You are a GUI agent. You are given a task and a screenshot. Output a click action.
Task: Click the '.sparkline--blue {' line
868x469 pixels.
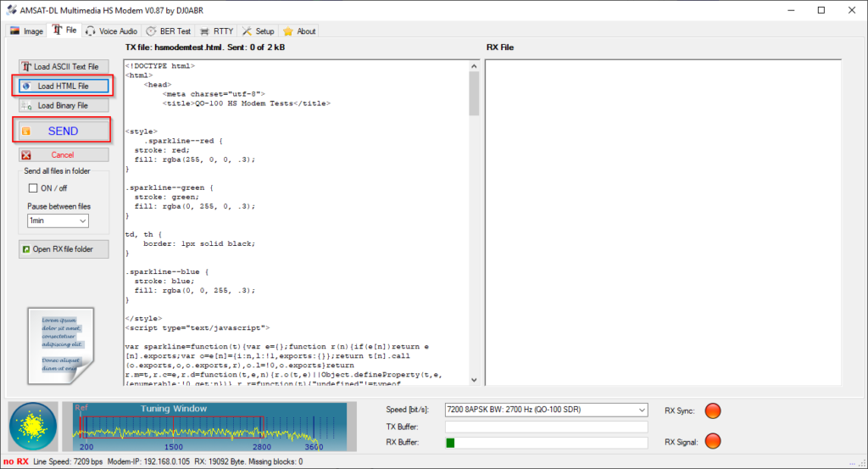click(x=167, y=272)
